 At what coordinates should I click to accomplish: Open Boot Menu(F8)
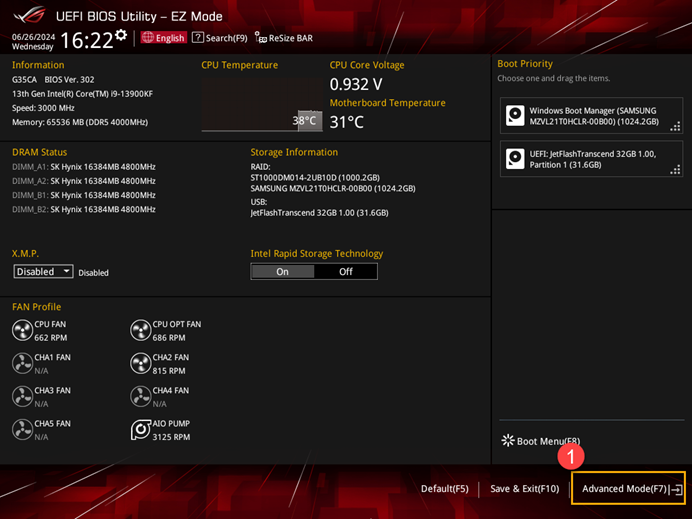point(541,441)
